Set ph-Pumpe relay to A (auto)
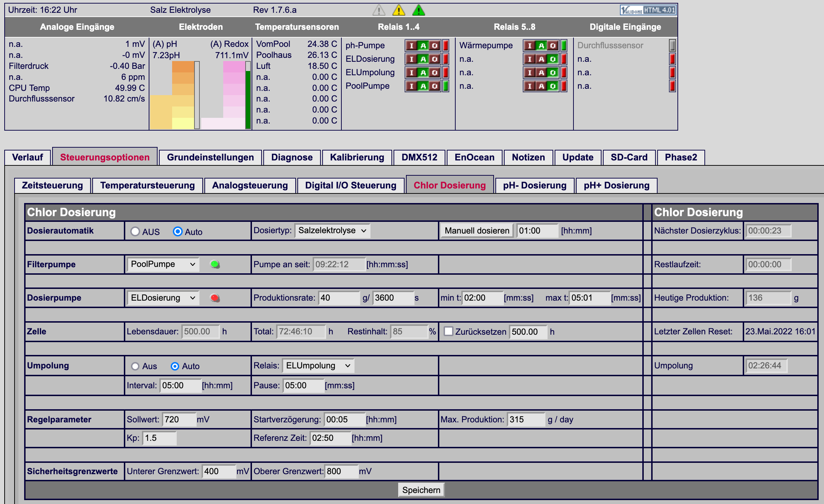 point(423,45)
